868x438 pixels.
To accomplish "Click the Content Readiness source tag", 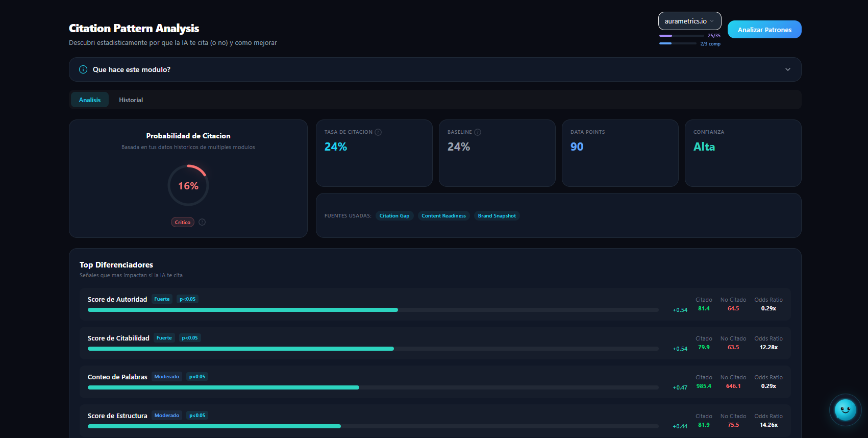I will [443, 216].
